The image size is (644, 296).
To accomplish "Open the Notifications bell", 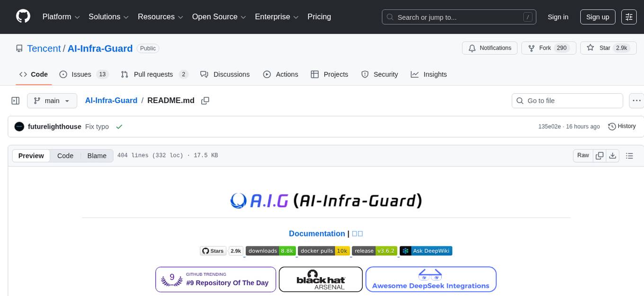I will point(472,48).
